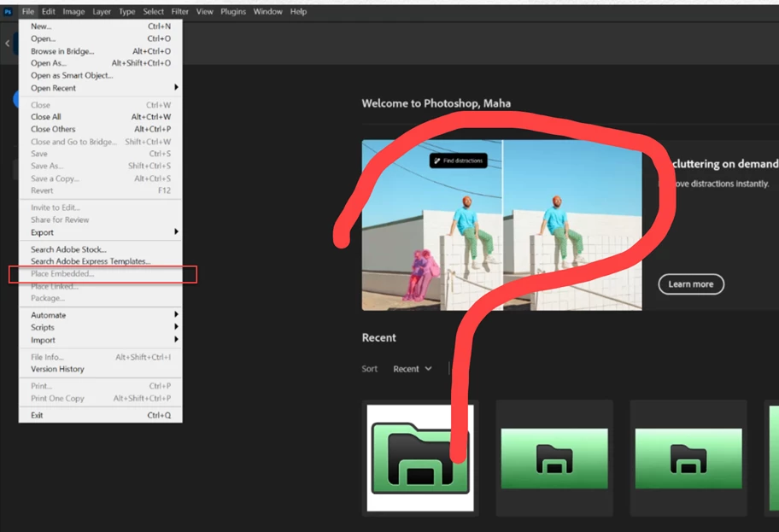Click the Learn more button
This screenshot has width=779, height=532.
[x=690, y=284]
